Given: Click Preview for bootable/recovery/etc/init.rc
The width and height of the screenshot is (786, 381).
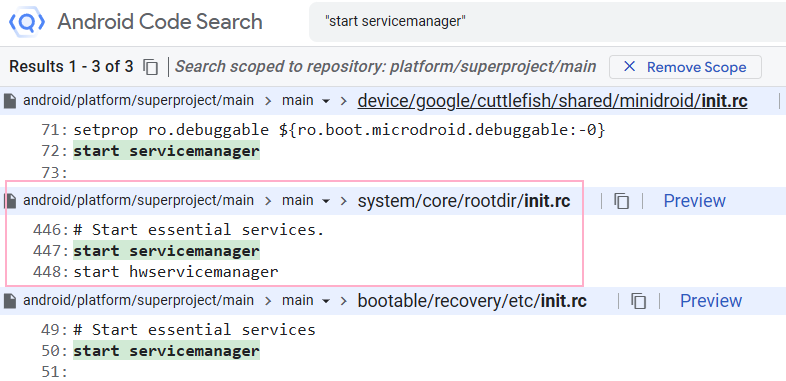Looking at the screenshot, I should click(711, 301).
